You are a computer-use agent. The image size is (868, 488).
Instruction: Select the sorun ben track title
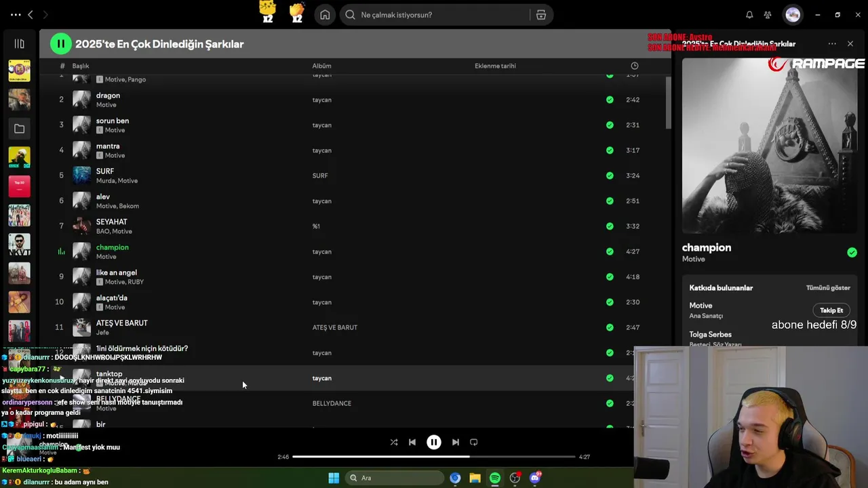(112, 121)
